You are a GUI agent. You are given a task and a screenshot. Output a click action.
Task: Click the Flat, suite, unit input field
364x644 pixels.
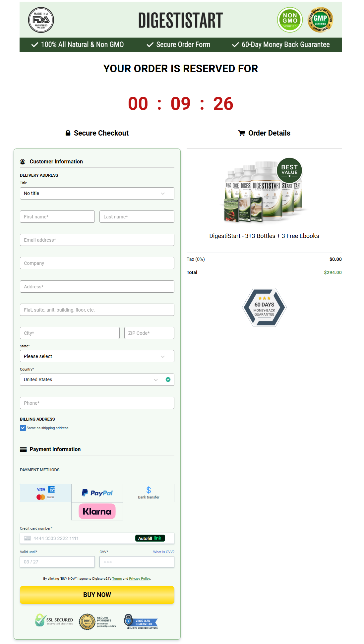coord(97,310)
